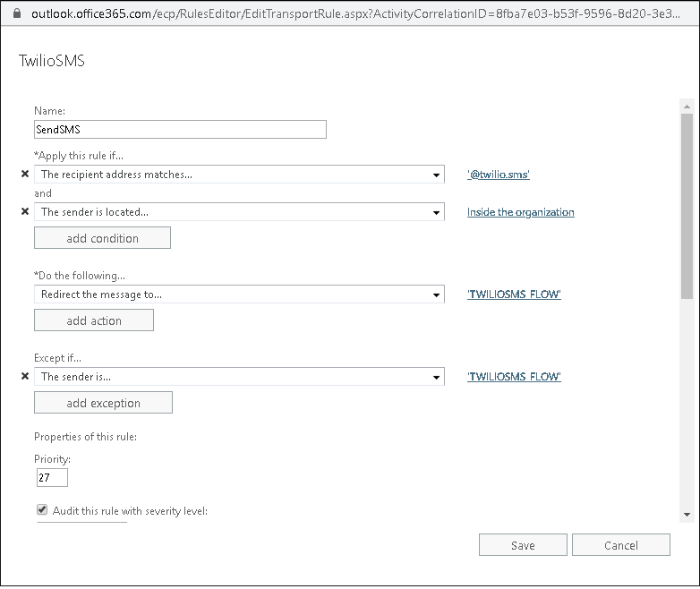Screen dimensions: 700x589
Task: Click the Properties of this rule label
Action: tap(85, 437)
